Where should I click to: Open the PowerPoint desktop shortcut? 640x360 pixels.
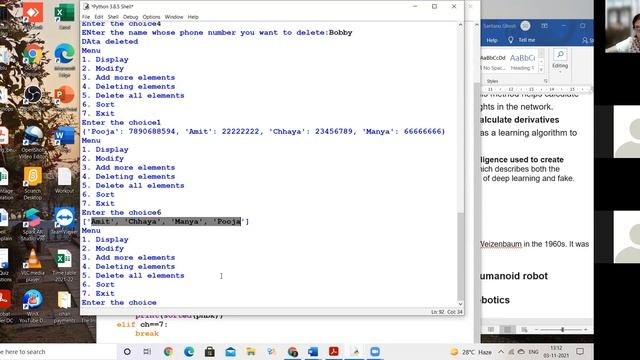64,98
